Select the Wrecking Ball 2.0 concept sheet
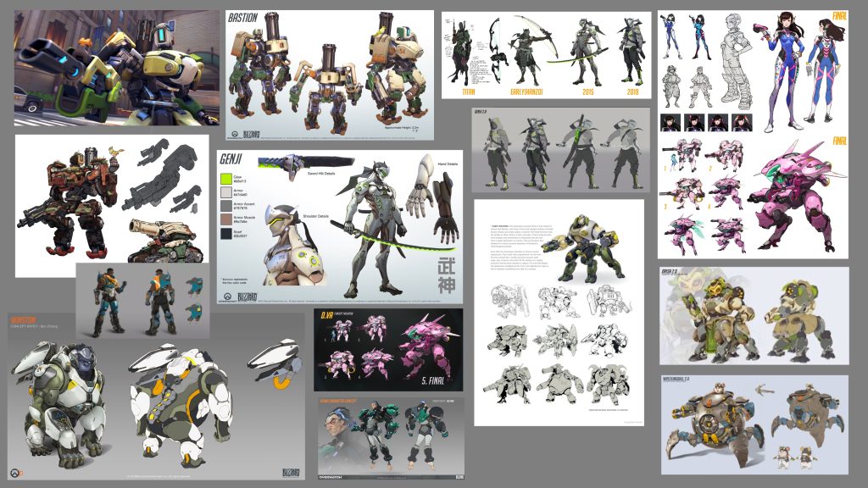This screenshot has width=868, height=488. [x=754, y=424]
